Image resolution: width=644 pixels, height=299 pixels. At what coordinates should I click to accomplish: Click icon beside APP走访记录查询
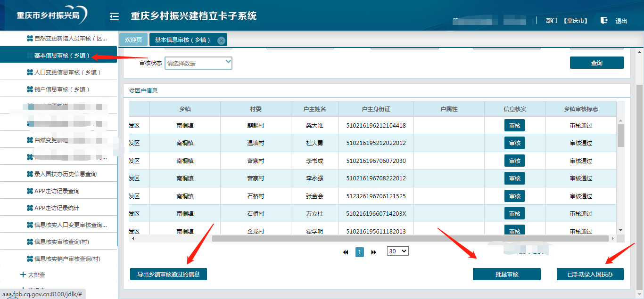tap(30, 191)
